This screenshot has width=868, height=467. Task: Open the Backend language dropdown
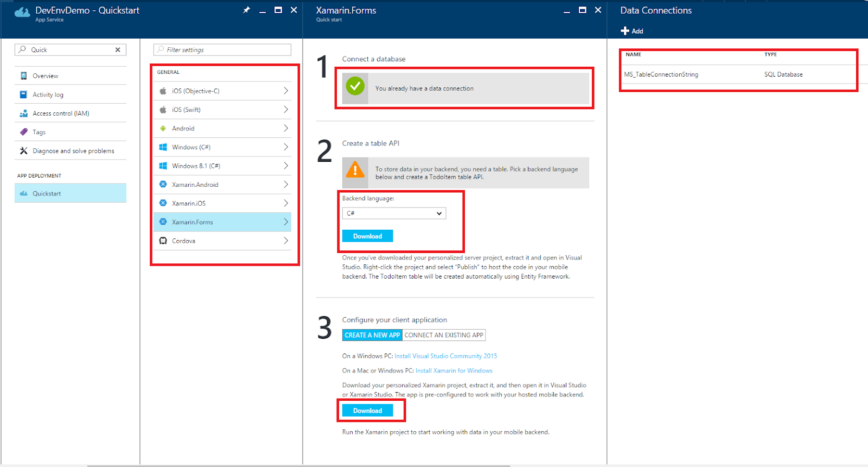pos(394,213)
